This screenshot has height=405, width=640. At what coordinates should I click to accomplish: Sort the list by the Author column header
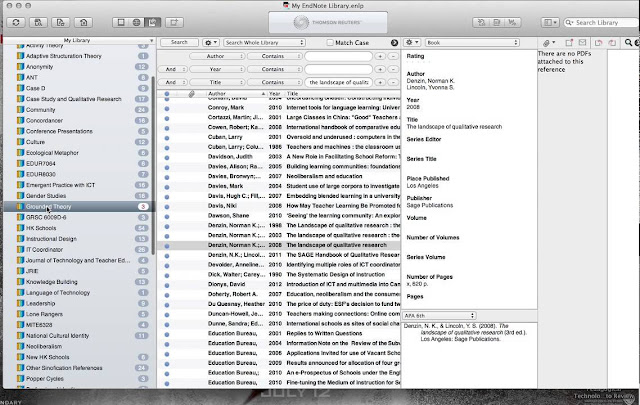coord(236,93)
